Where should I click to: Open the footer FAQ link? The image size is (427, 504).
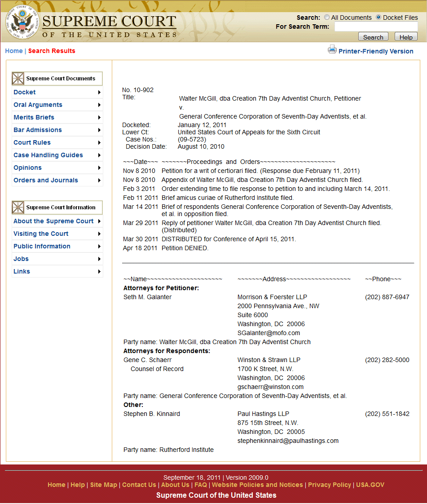(x=201, y=485)
